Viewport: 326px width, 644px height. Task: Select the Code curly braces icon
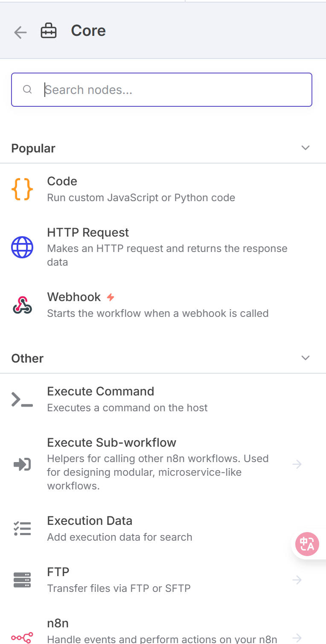click(x=22, y=189)
